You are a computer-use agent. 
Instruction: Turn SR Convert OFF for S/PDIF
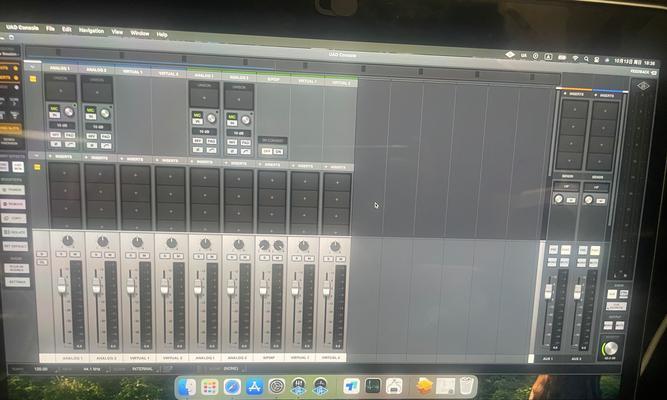(x=266, y=151)
